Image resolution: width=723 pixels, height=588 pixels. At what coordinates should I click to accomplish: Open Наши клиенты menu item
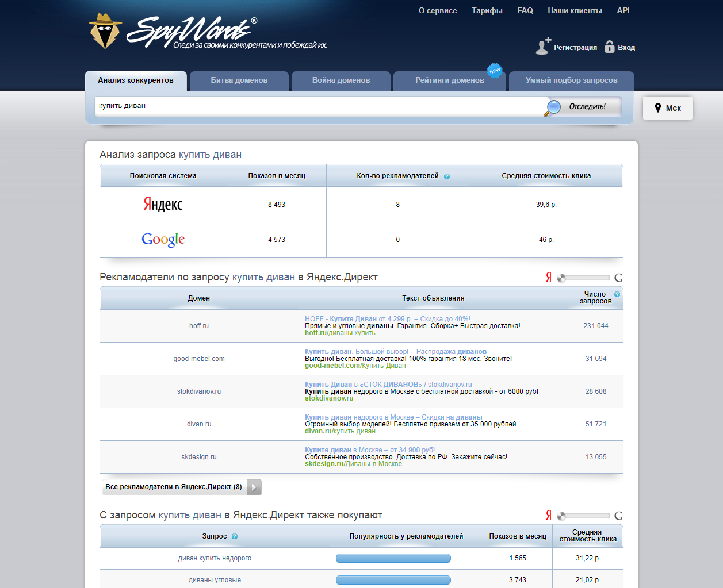pos(575,10)
